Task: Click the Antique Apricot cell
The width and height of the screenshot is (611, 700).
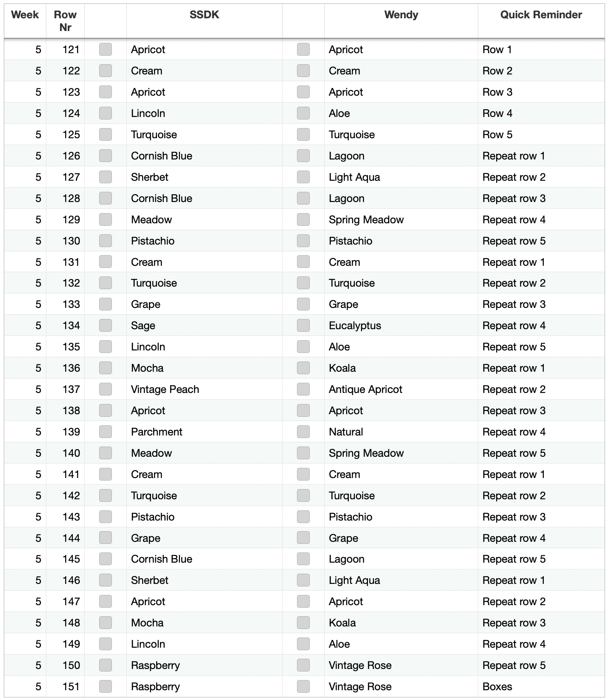Action: 401,389
